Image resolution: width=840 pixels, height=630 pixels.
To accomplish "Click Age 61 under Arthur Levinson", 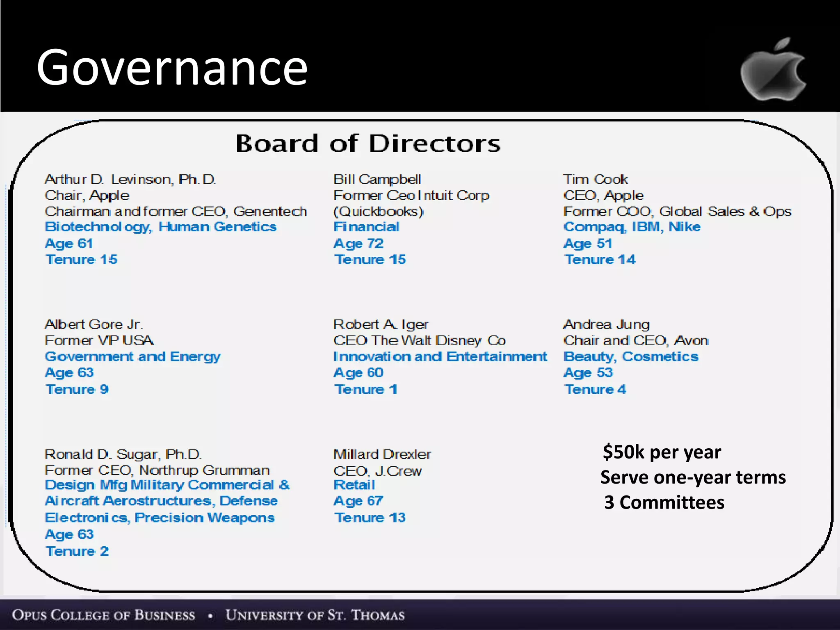I will click(x=69, y=244).
